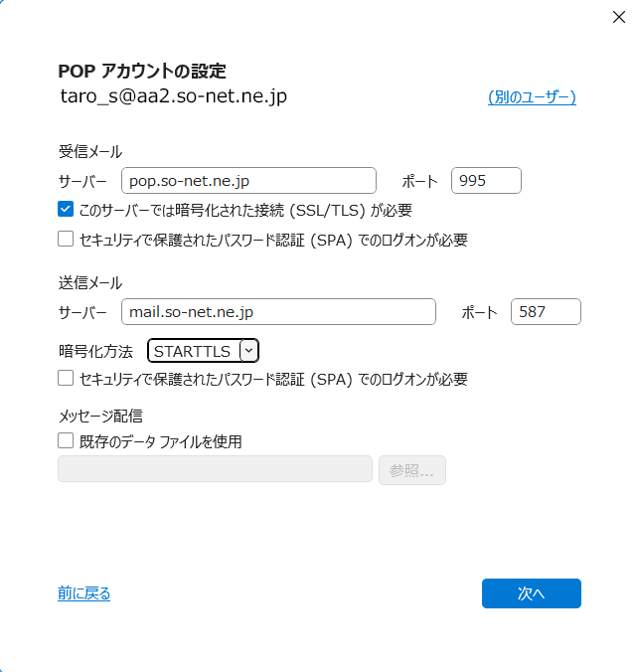Image resolution: width=635 pixels, height=672 pixels.
Task: Click the incoming server field pop.so-net.ne.jp
Action: (x=248, y=180)
